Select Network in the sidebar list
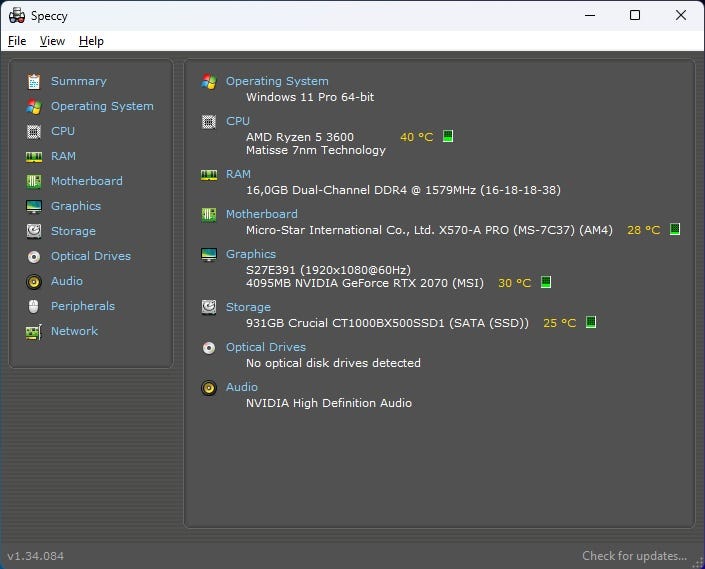The image size is (705, 569). click(x=74, y=331)
